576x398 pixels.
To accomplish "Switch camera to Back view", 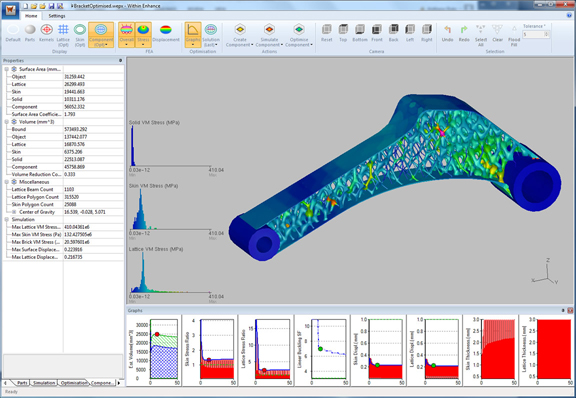I will click(393, 33).
